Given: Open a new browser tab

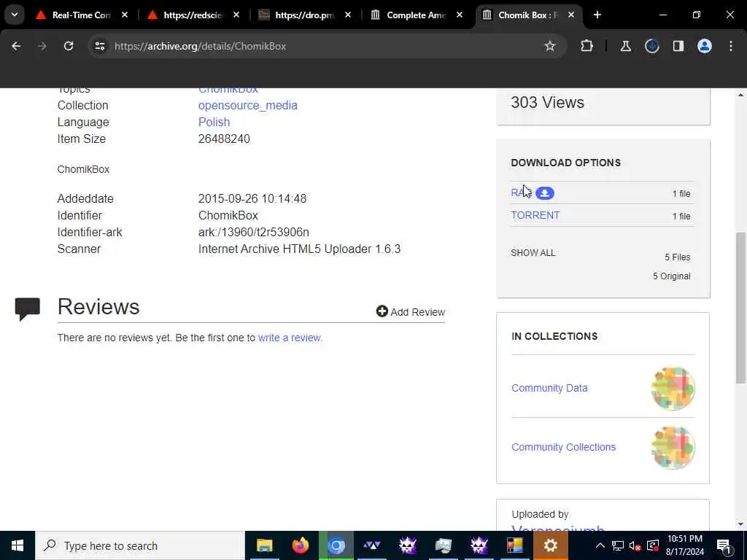Looking at the screenshot, I should (597, 15).
